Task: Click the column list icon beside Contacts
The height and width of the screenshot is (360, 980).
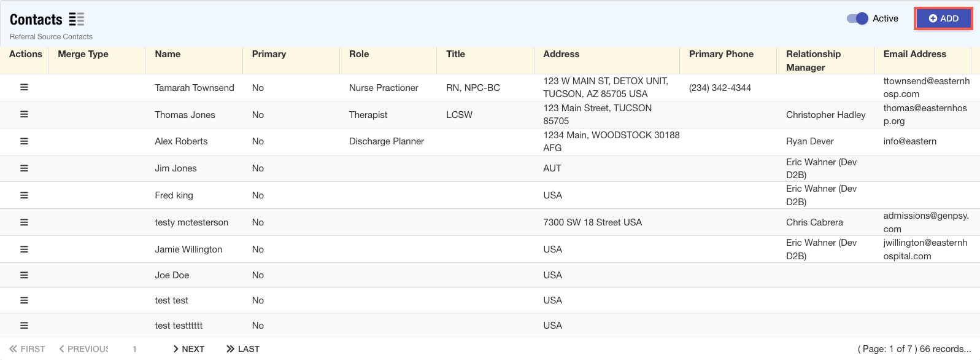Action: 77,19
